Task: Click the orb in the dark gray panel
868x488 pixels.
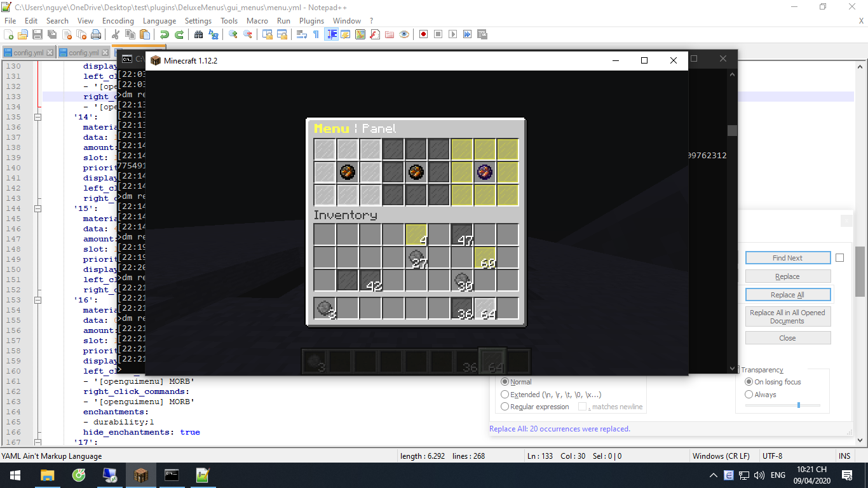Action: (416, 172)
